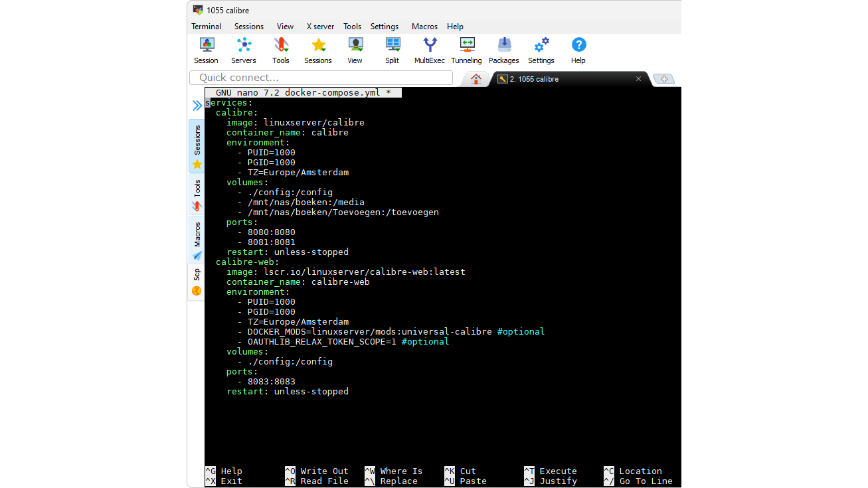This screenshot has height=488, width=868.
Task: Click the Settings gears icon
Action: [541, 50]
